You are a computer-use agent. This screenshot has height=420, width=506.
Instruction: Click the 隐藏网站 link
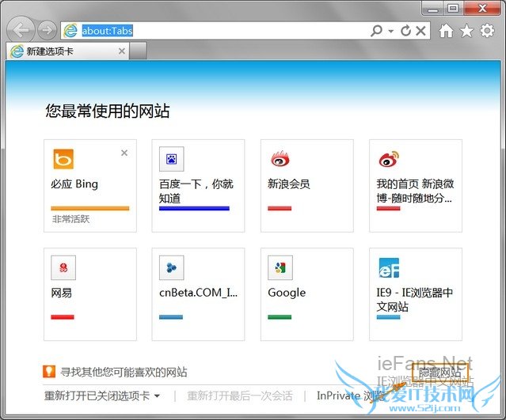(439, 373)
